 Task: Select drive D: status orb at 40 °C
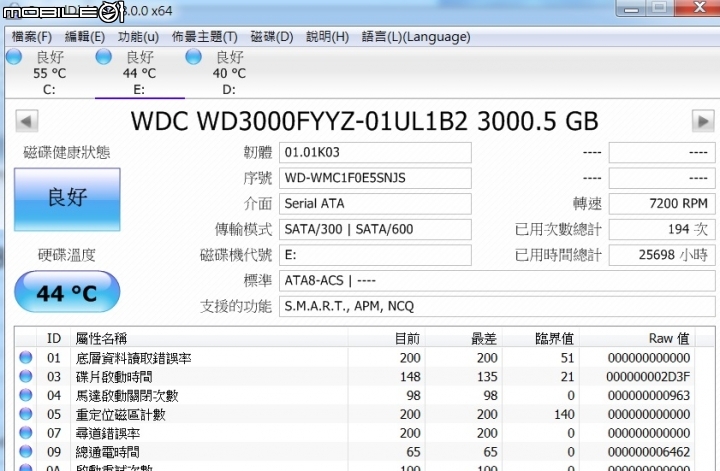coord(193,57)
